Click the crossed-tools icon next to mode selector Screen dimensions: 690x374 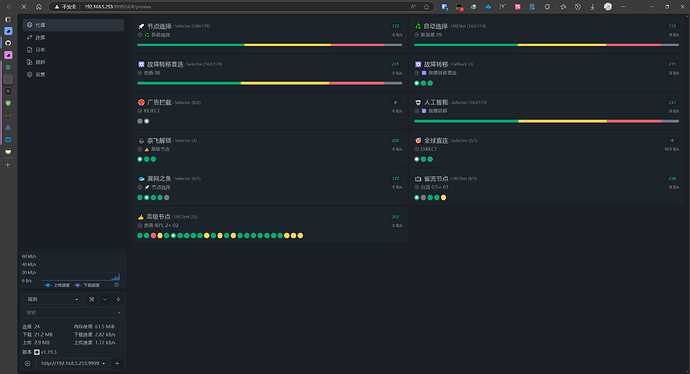pyautogui.click(x=92, y=299)
